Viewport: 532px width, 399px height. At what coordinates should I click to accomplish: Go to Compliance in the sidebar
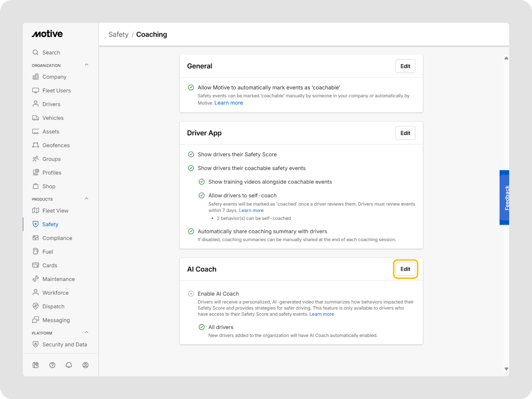(57, 238)
